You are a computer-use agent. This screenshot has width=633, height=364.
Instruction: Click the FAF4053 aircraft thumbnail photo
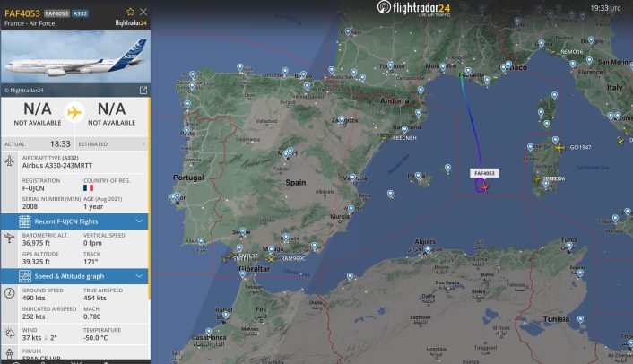point(75,57)
